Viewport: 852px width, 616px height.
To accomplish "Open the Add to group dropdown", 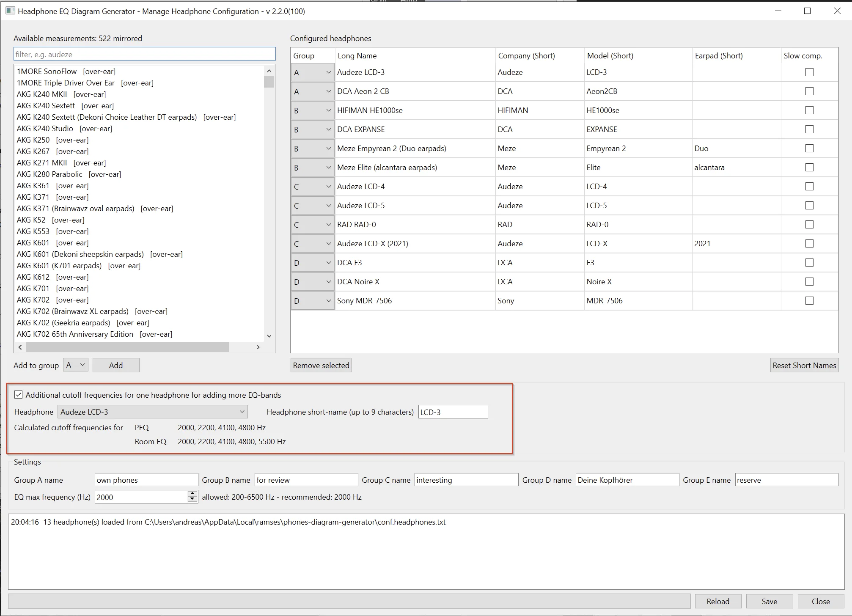I will coord(76,365).
